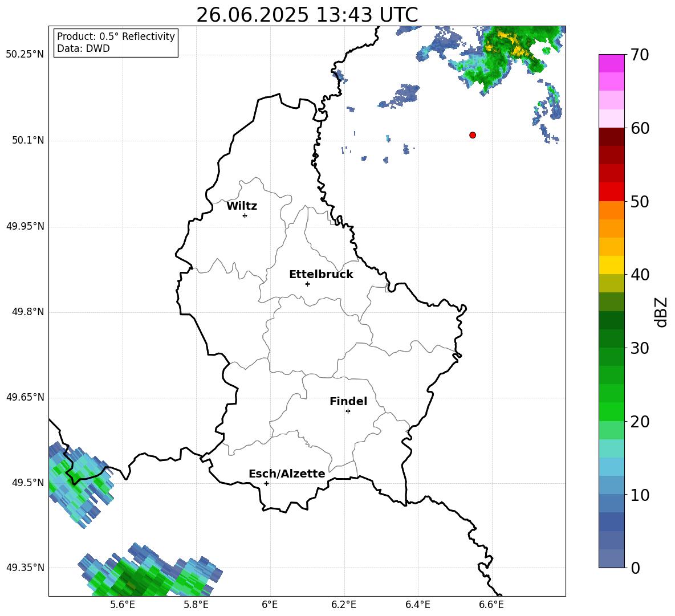Click the 50.25°N latitude label

tap(25, 55)
